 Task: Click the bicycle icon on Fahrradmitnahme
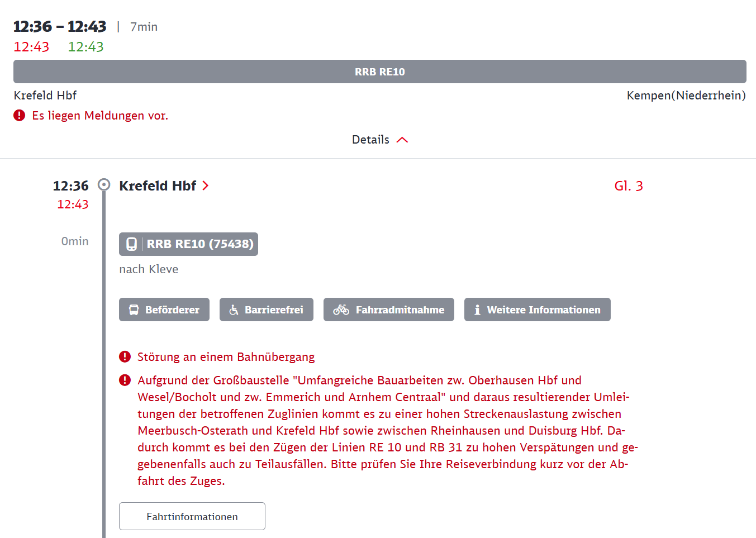341,310
